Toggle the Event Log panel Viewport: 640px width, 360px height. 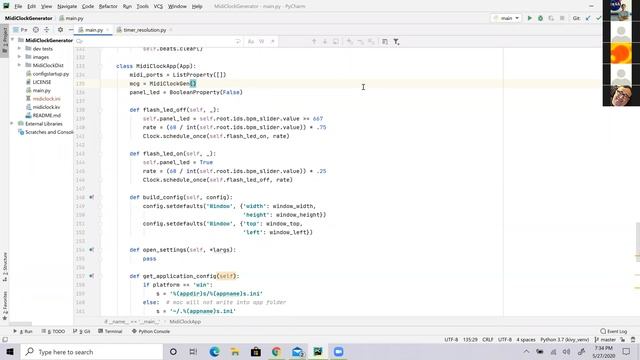click(613, 331)
